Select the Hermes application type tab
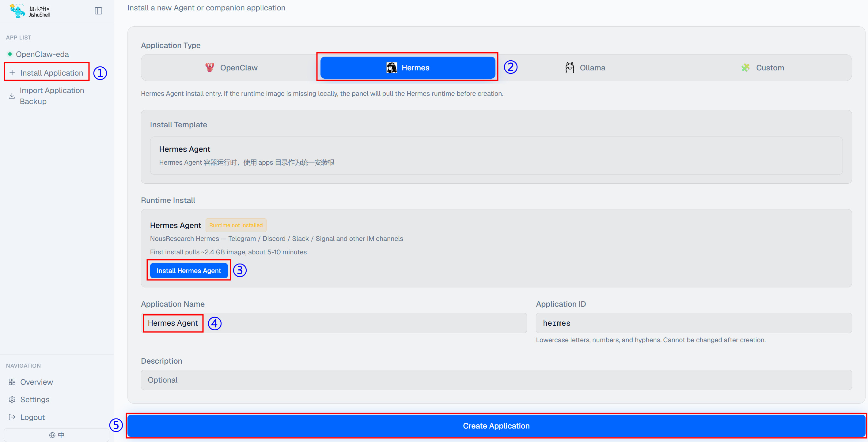The height and width of the screenshot is (442, 868). coord(408,68)
